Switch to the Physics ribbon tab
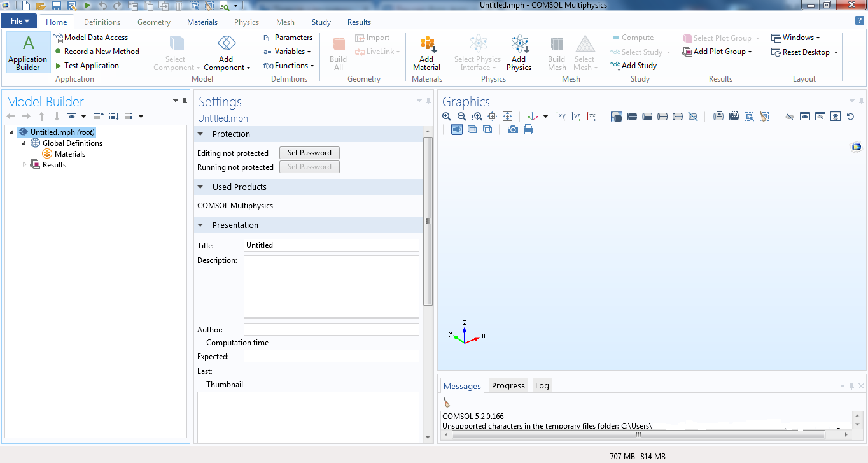868x463 pixels. [246, 22]
